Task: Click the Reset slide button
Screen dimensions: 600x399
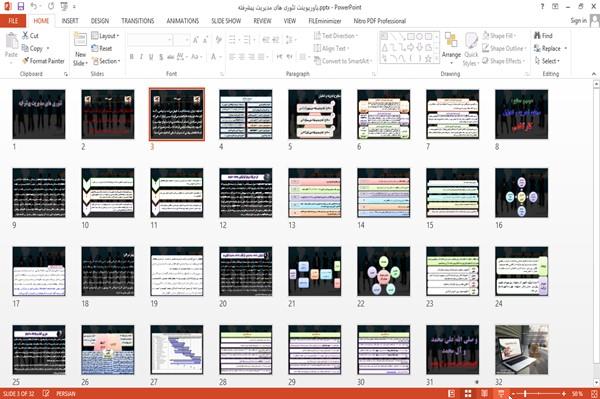Action: tap(102, 48)
